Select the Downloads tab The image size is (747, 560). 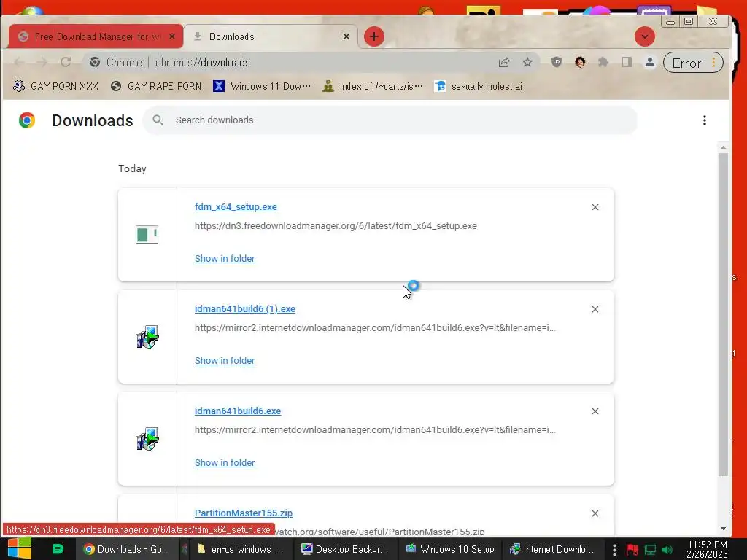[271, 36]
